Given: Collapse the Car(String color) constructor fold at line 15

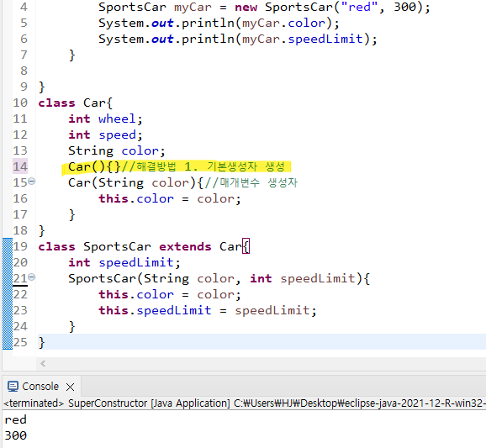Looking at the screenshot, I should [x=32, y=182].
